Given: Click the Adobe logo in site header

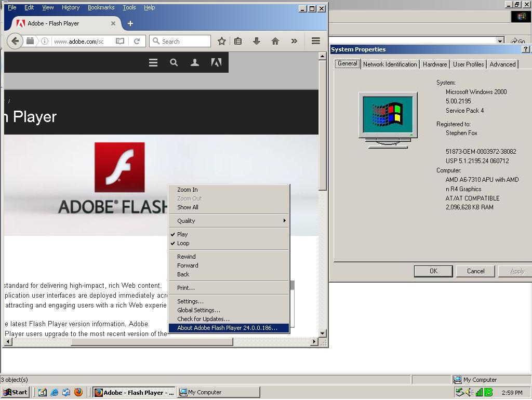Looking at the screenshot, I should click(x=216, y=62).
